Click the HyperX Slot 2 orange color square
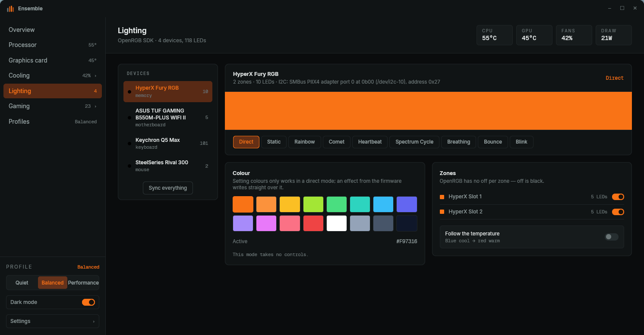Image resolution: width=644 pixels, height=335 pixels. 442,212
